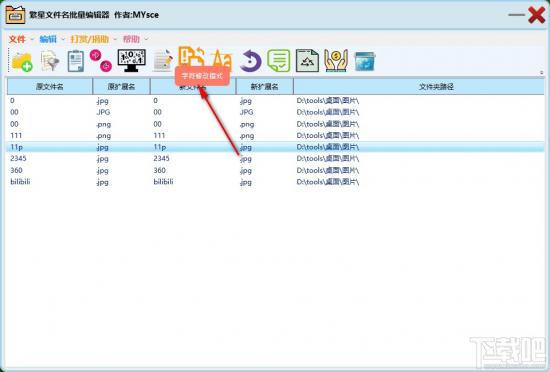Viewport: 550px width, 372px height.
Task: Open the 编辑 menu
Action: pyautogui.click(x=48, y=39)
